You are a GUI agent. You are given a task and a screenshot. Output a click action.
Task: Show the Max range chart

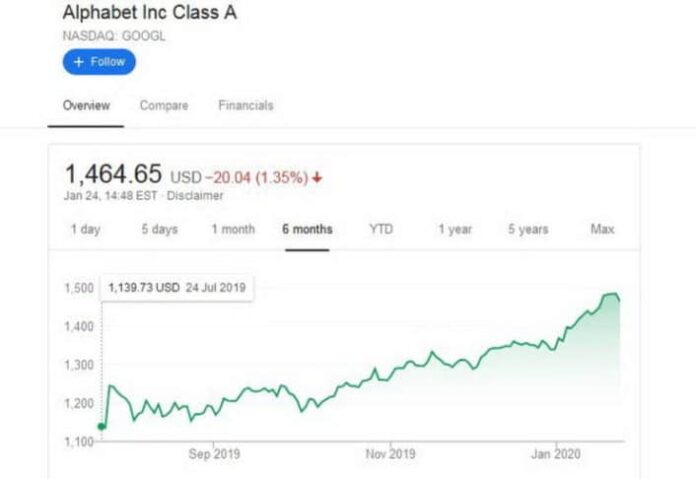[x=602, y=229]
